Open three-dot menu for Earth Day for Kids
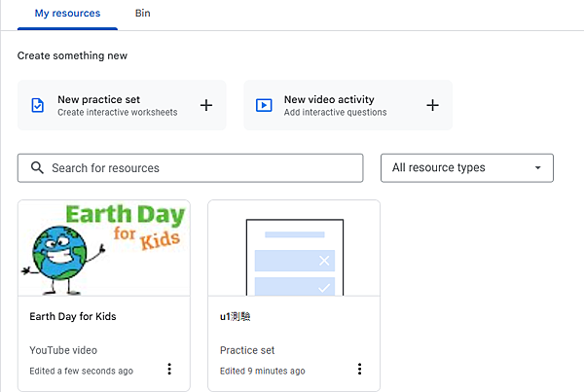Screen dimensions: 584x392 coord(169,369)
